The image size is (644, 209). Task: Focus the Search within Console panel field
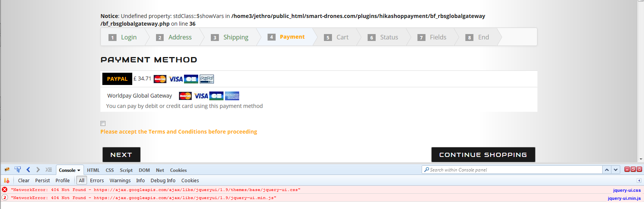[x=512, y=170]
